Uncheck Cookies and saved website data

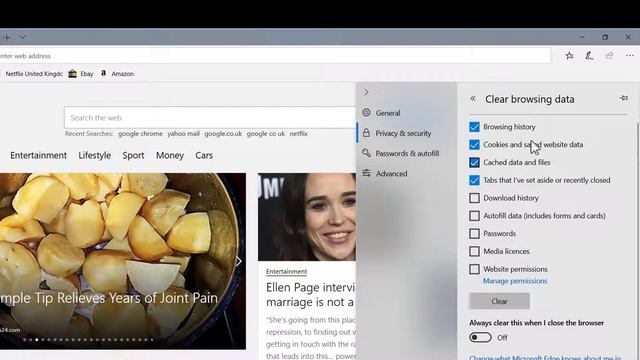[x=474, y=144]
